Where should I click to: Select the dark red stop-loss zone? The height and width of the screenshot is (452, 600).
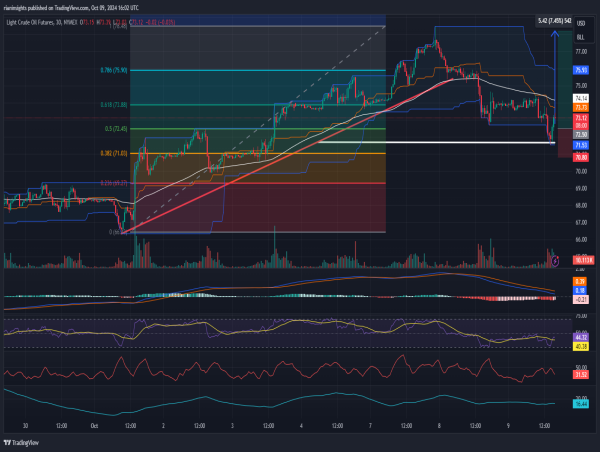tap(565, 143)
